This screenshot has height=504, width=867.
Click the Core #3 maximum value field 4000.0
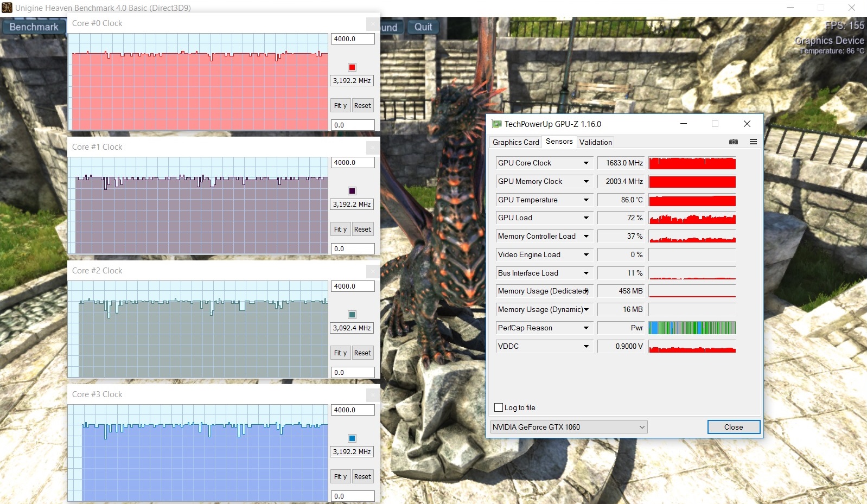353,410
